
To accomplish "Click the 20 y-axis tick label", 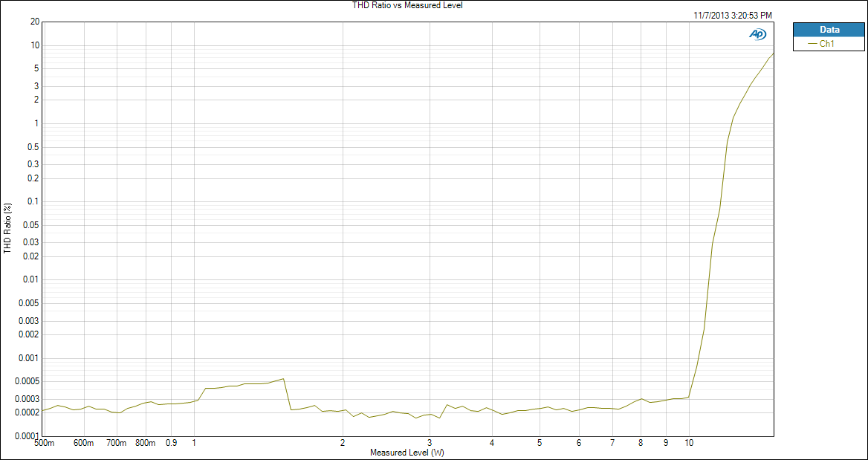I will point(36,22).
